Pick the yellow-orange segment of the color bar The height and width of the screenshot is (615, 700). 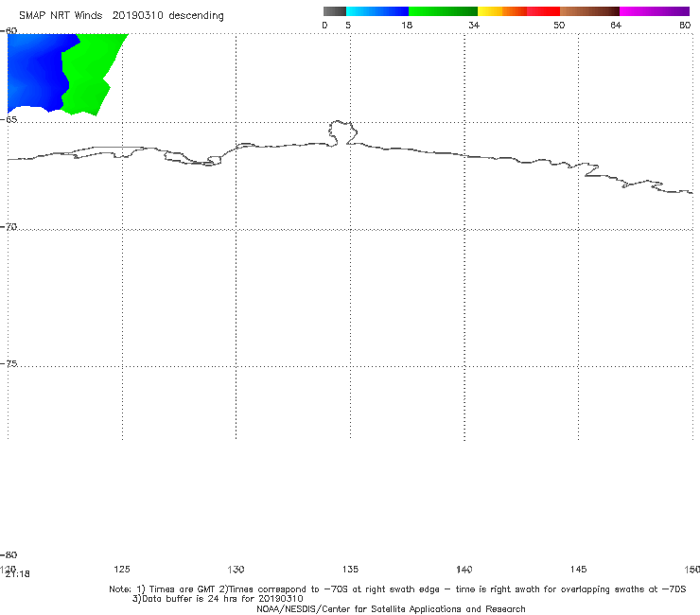(501, 11)
